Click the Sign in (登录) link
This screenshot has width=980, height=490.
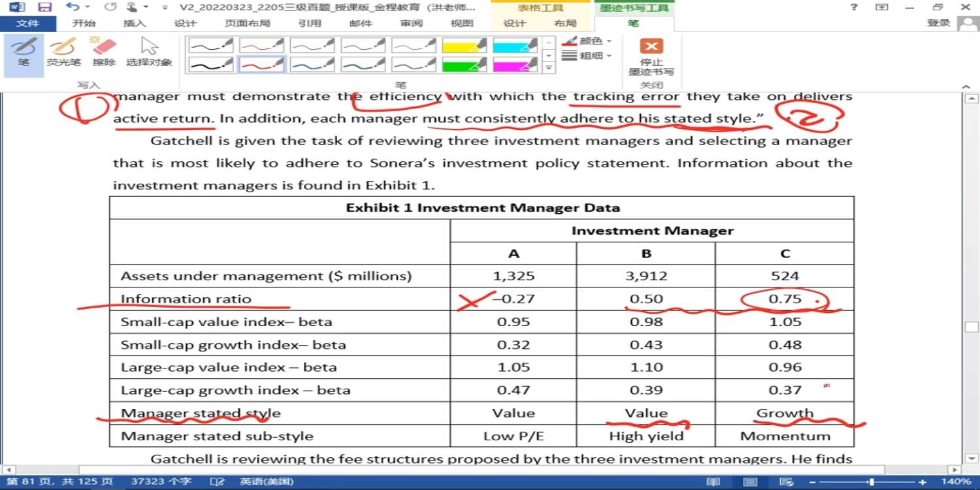938,23
